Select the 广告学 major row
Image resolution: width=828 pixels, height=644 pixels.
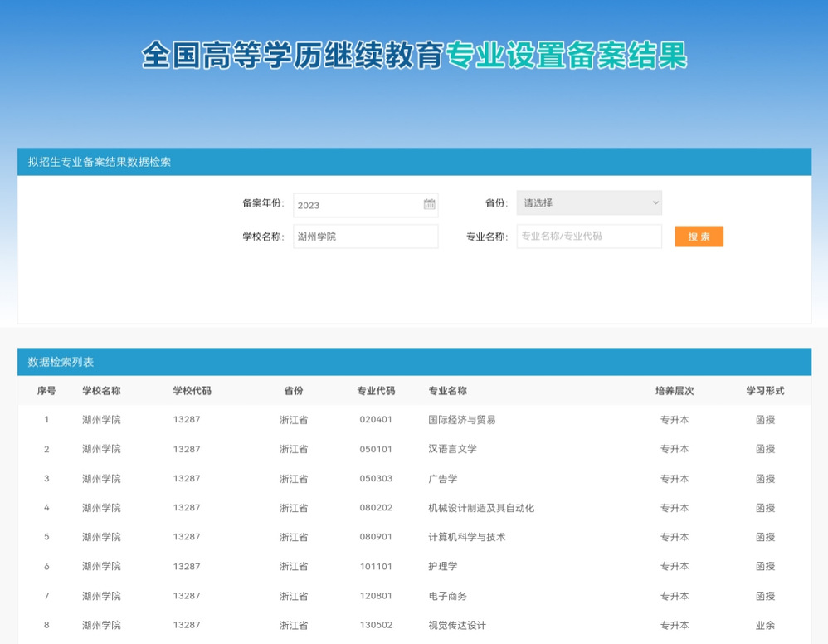pyautogui.click(x=442, y=479)
